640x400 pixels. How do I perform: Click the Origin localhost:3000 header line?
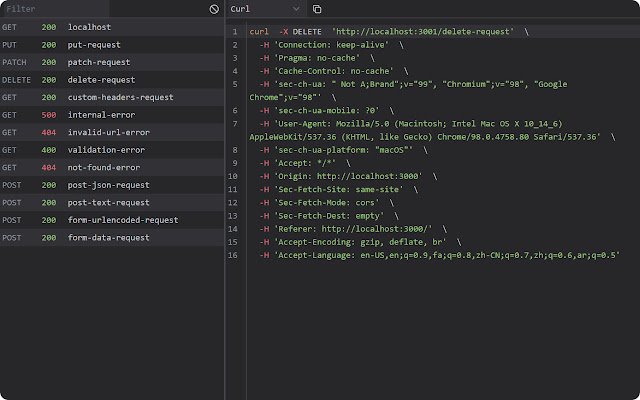point(348,176)
